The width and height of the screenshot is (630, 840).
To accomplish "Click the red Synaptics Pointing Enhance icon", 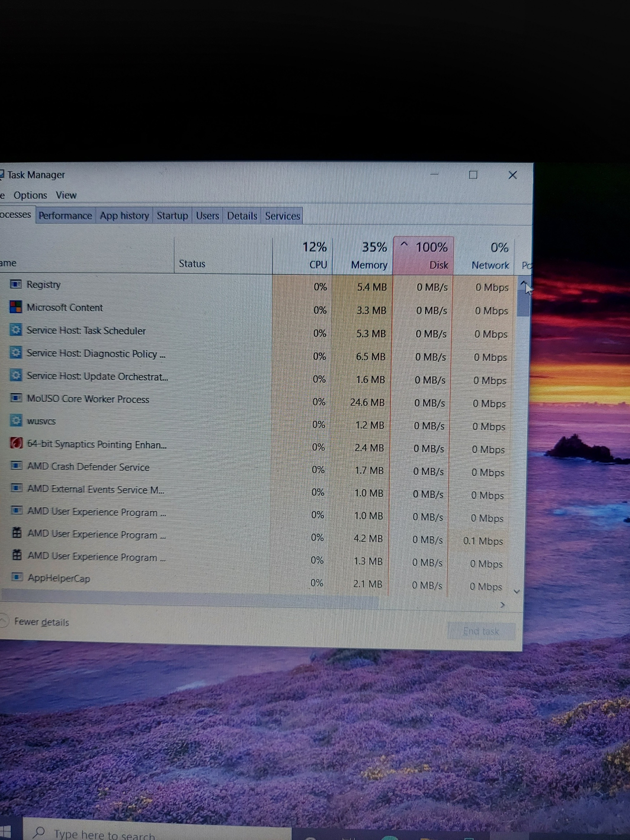I will pyautogui.click(x=16, y=443).
